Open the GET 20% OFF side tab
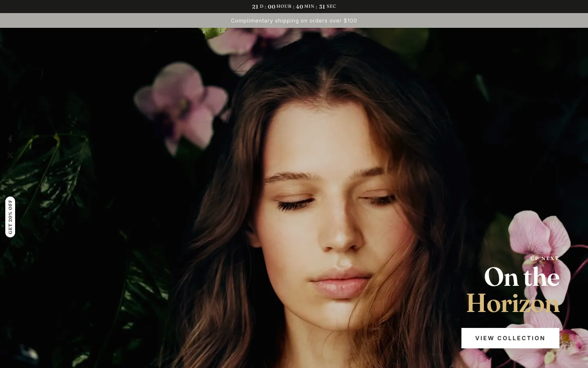 (x=10, y=217)
